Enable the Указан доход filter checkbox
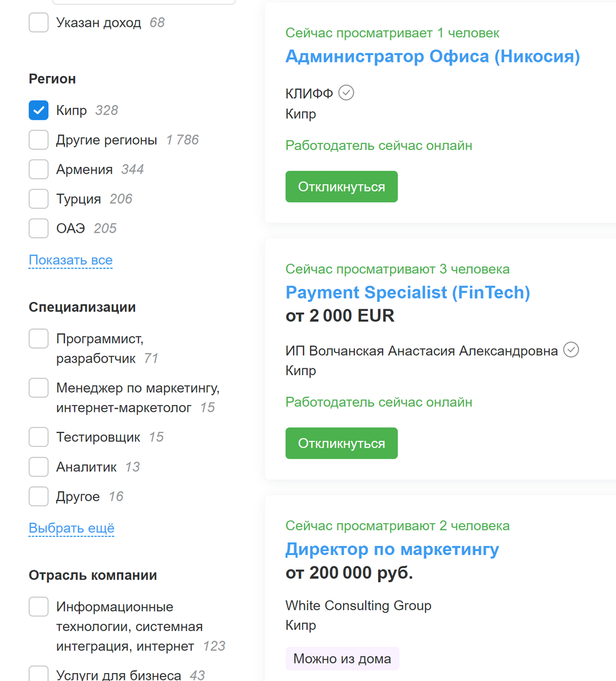616x681 pixels. tap(38, 23)
